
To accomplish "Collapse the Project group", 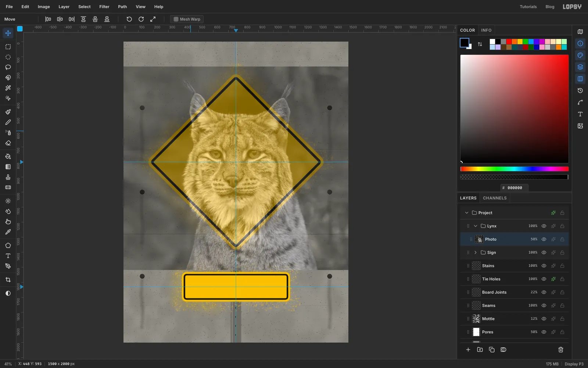I will coord(467,213).
